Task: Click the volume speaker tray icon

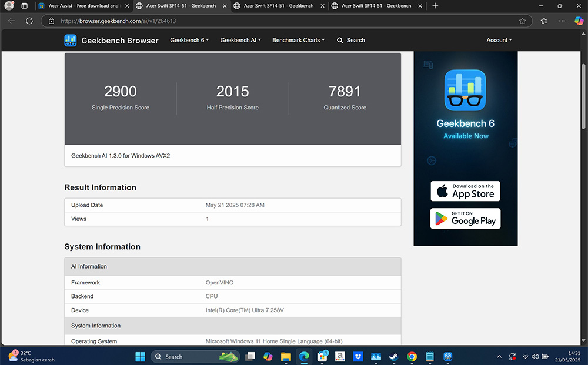Action: click(535, 357)
